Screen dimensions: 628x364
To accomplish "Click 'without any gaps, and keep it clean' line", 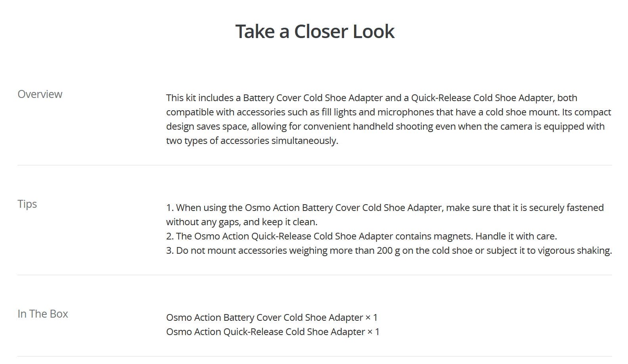I will tap(242, 222).
